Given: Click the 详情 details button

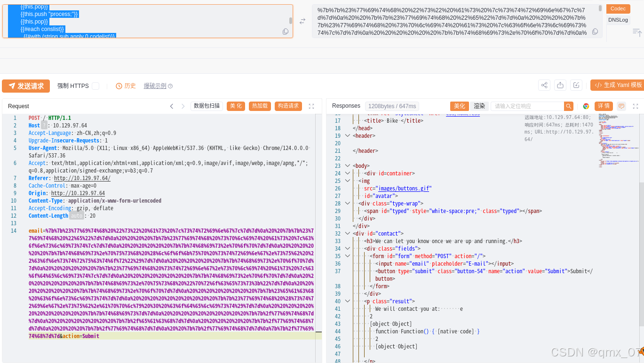Looking at the screenshot, I should tap(604, 106).
